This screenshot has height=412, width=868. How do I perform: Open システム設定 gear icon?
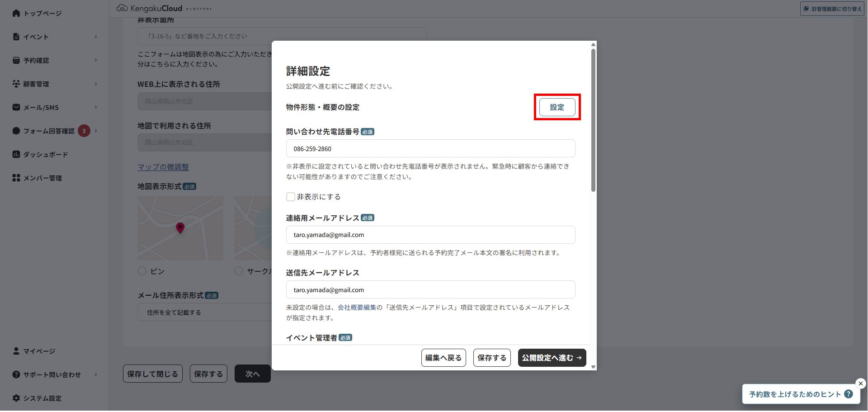[x=16, y=398]
